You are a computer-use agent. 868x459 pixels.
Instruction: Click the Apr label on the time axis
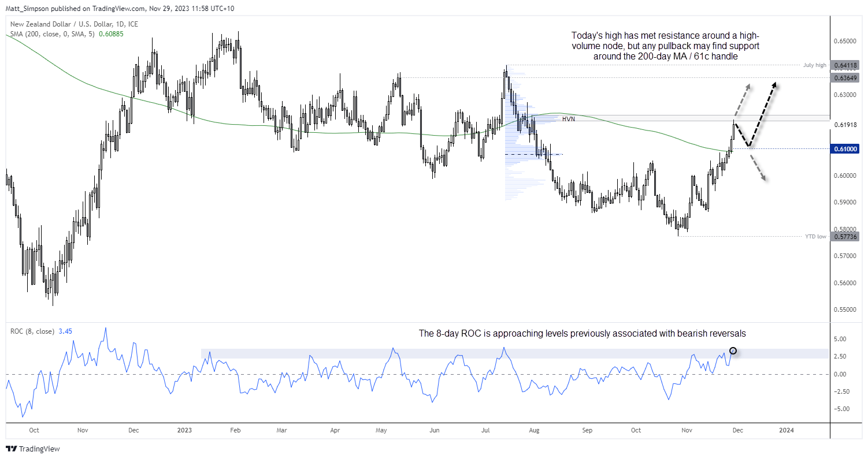335,430
